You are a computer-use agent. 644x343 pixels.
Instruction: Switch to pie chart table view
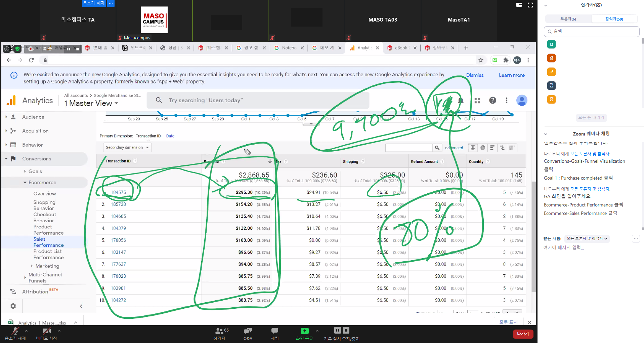click(483, 148)
